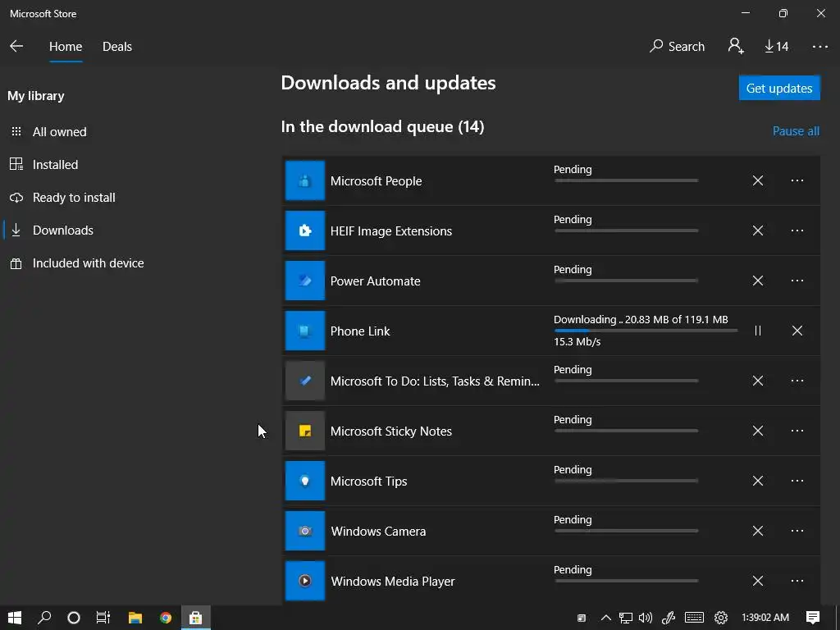Switch to the Deals tab
This screenshot has width=840, height=630.
point(116,47)
